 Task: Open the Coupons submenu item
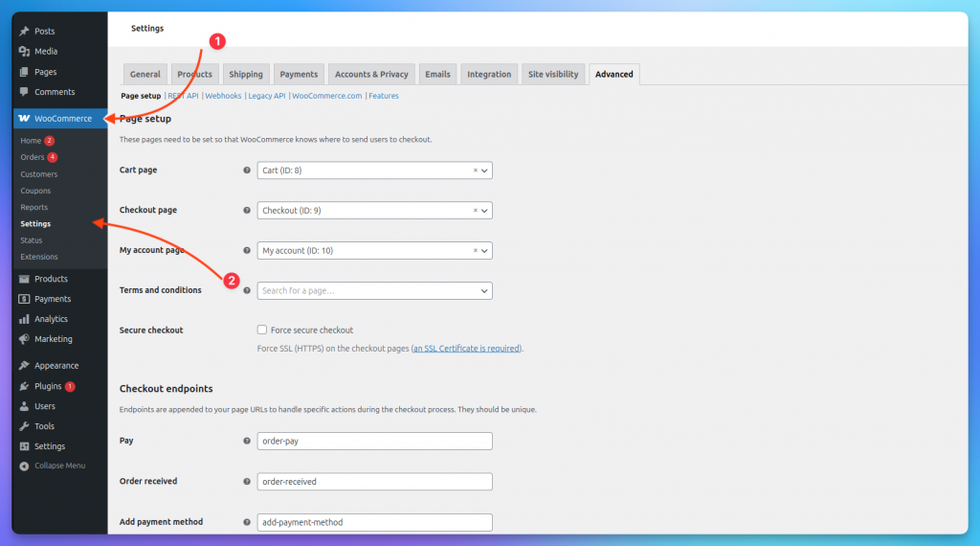point(35,191)
